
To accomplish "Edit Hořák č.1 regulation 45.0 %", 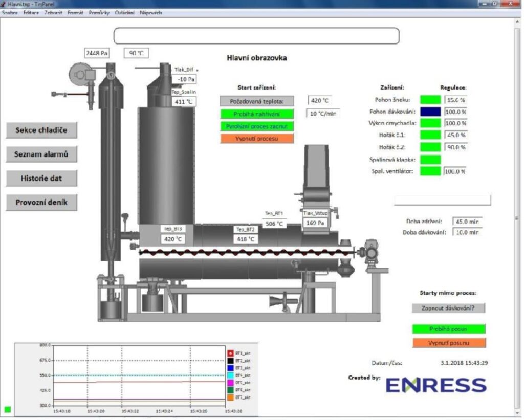I will click(x=455, y=135).
